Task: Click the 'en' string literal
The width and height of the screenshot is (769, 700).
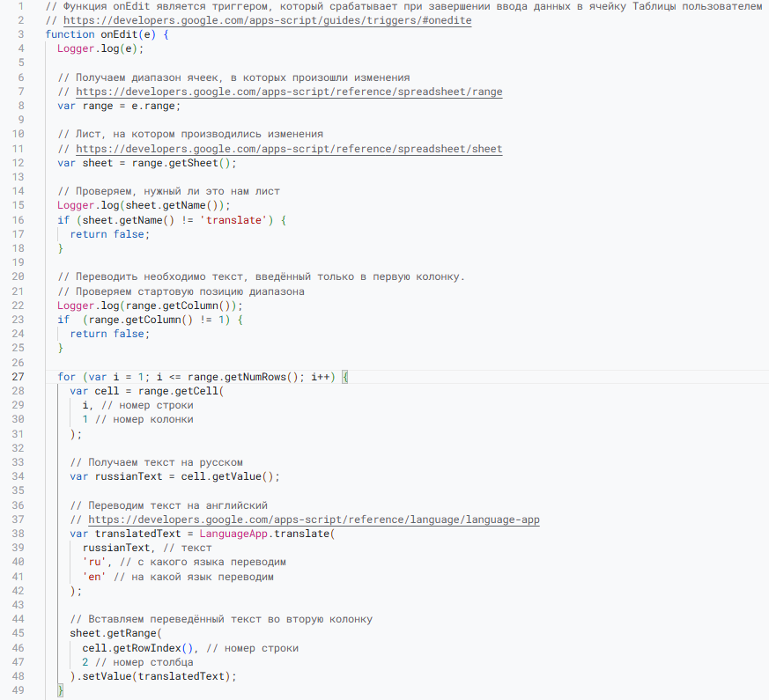Action: tap(94, 577)
